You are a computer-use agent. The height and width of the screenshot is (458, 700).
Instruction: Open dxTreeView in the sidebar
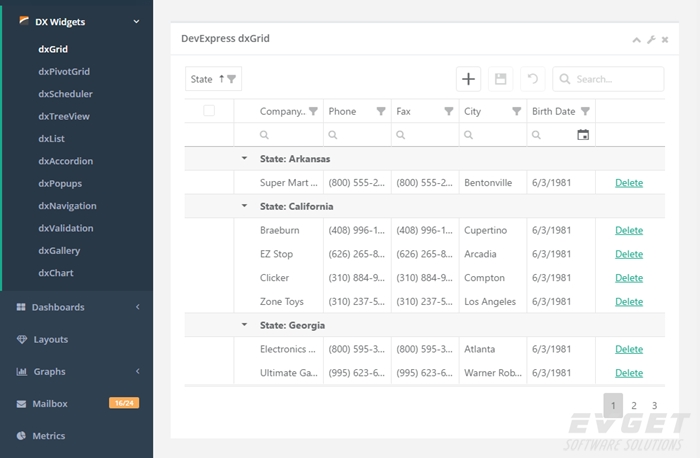tap(64, 116)
